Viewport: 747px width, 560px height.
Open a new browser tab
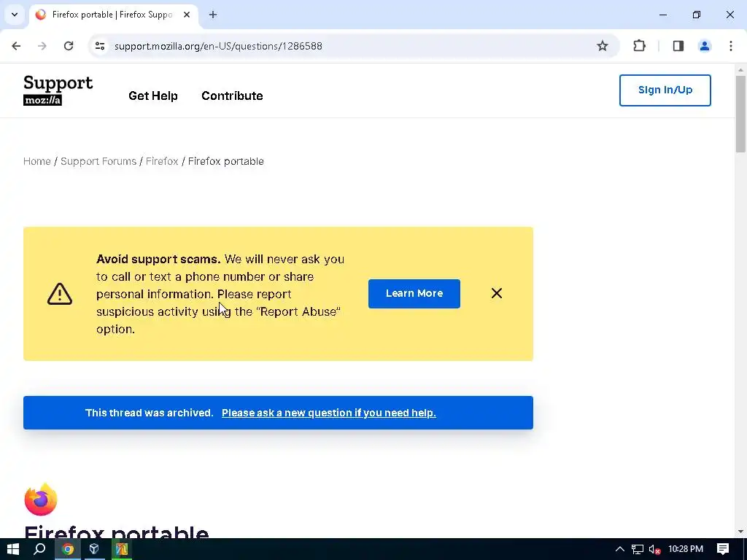[213, 15]
